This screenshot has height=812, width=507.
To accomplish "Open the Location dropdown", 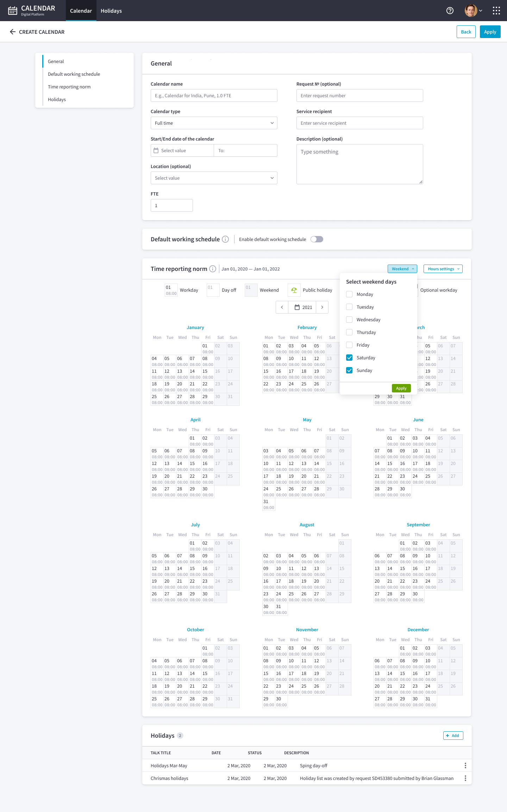I will tap(214, 178).
